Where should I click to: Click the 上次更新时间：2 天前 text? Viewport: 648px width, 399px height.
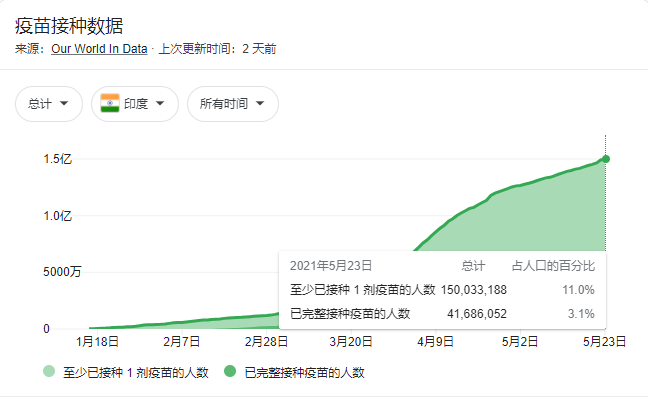point(217,49)
